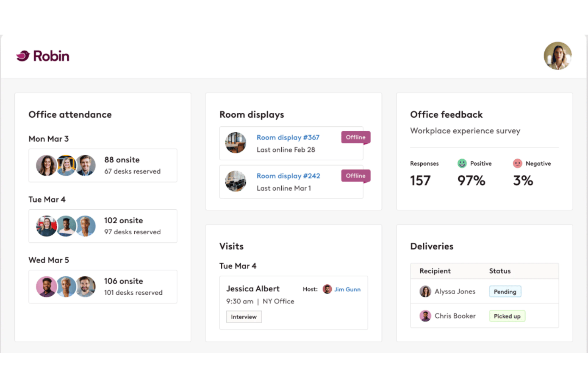Click Offline badge for Room display #367
The width and height of the screenshot is (588, 392).
(356, 137)
